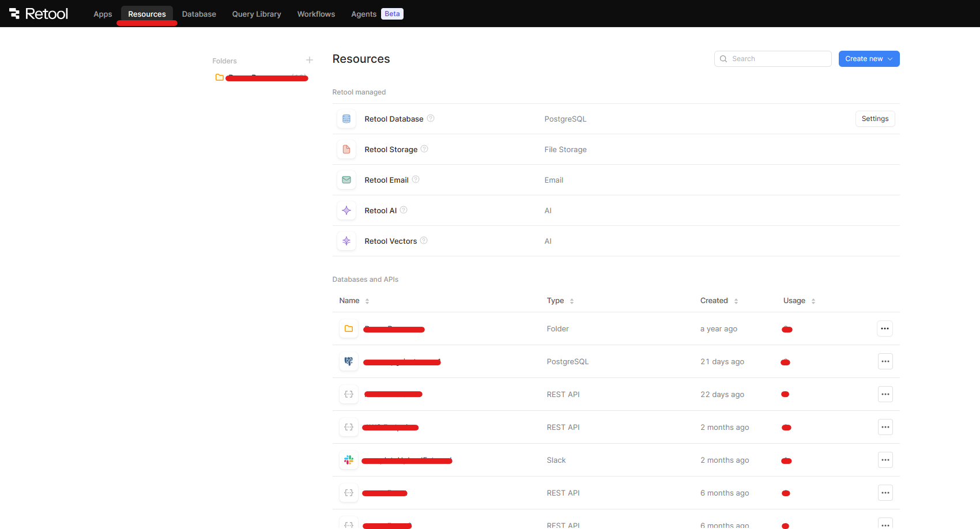
Task: Open the redacted folder in Folders sidebar
Action: 261,77
